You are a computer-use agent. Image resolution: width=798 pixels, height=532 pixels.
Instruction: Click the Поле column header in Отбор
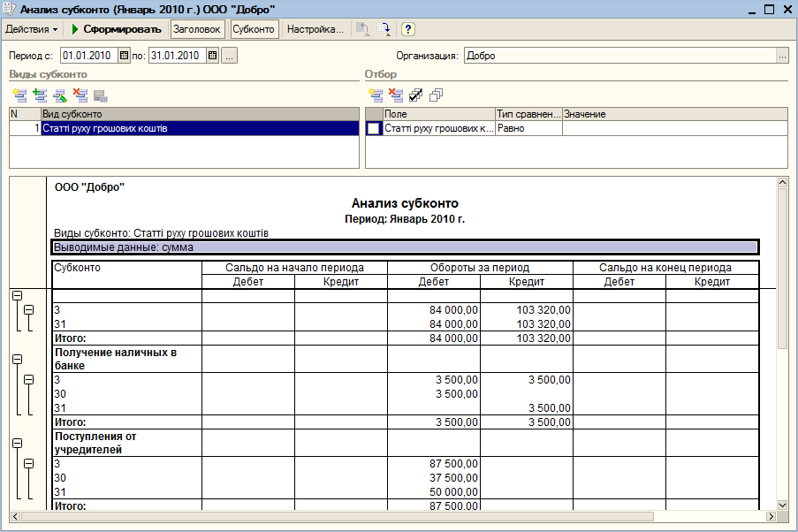click(438, 114)
